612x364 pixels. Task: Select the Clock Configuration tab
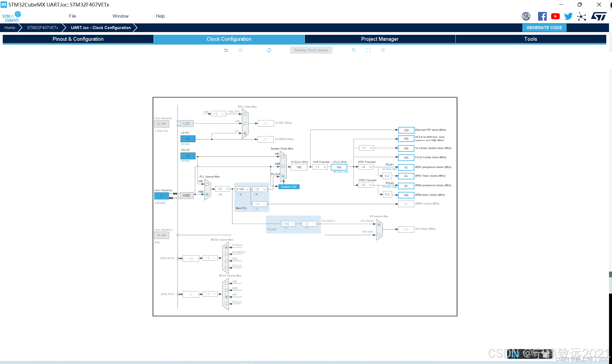tap(229, 39)
